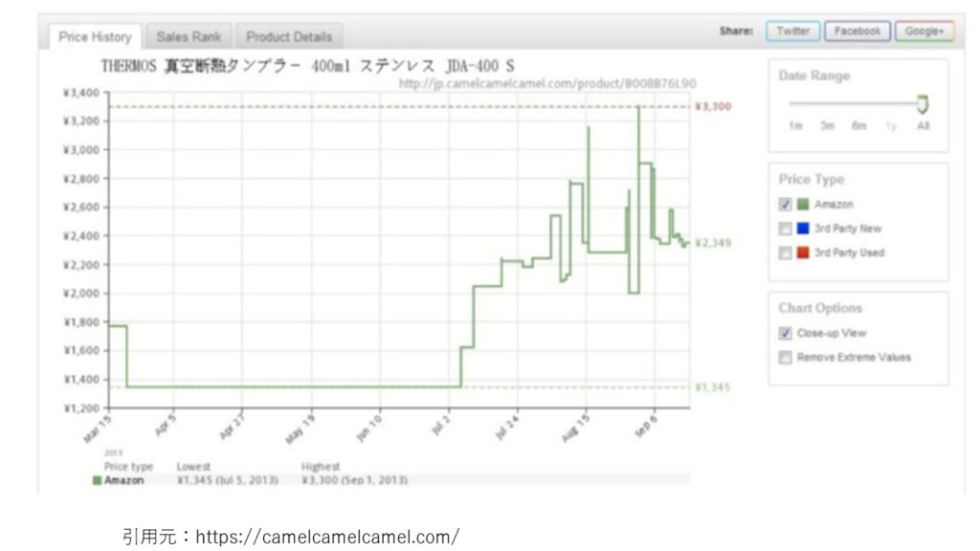Click the ¥3,400 y-axis label
980x551 pixels.
[81, 93]
